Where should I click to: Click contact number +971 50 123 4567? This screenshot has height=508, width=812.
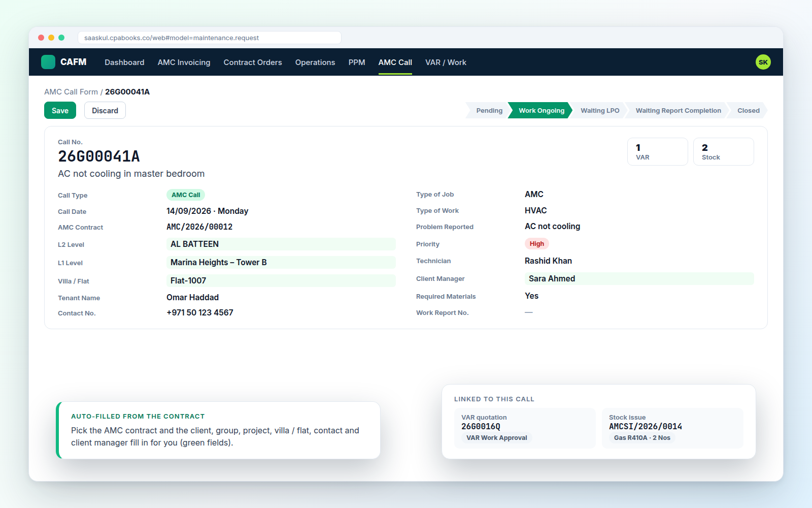200,312
